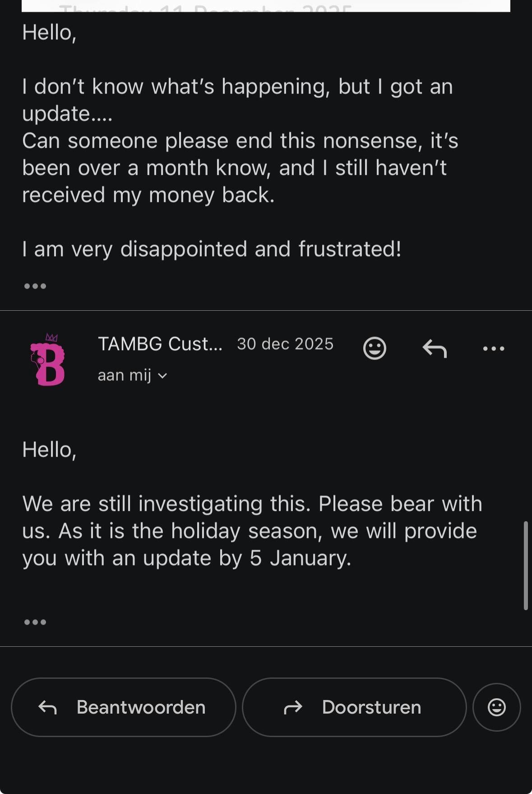Expand trimmed content below the TAMBG reply

pos(35,622)
